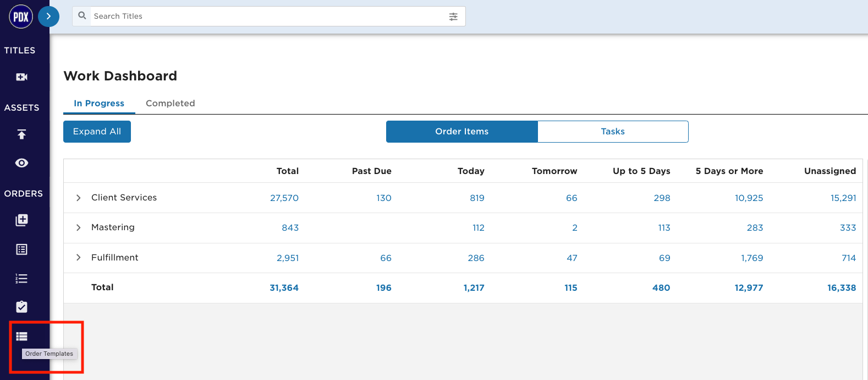Select the Order Items view

pos(462,132)
